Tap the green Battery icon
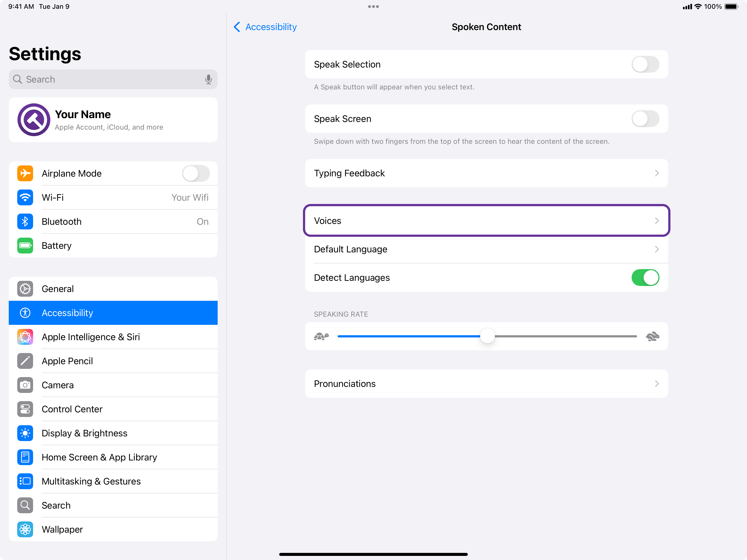The width and height of the screenshot is (747, 560). click(25, 246)
